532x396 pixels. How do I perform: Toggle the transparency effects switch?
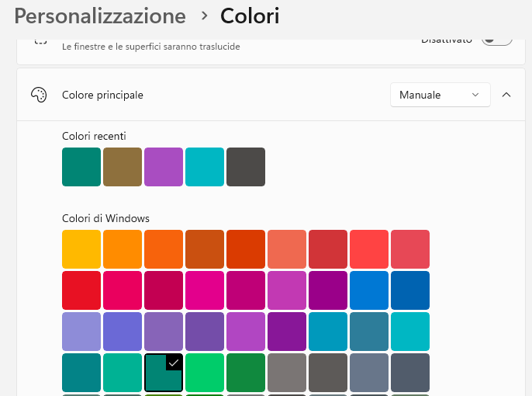coord(496,40)
